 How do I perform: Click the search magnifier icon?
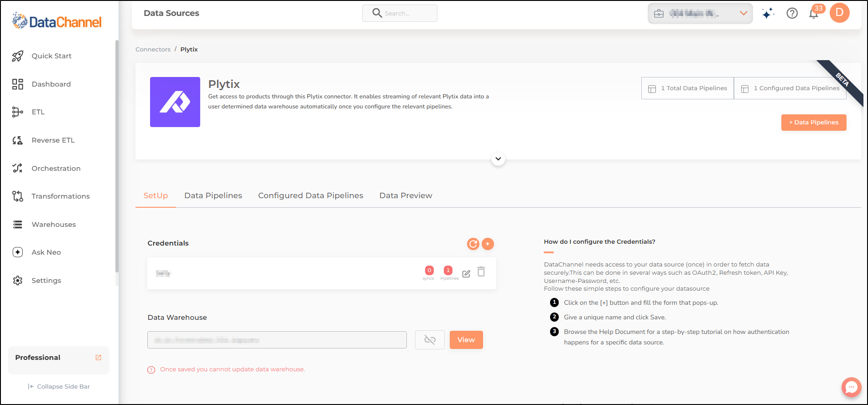(x=377, y=13)
